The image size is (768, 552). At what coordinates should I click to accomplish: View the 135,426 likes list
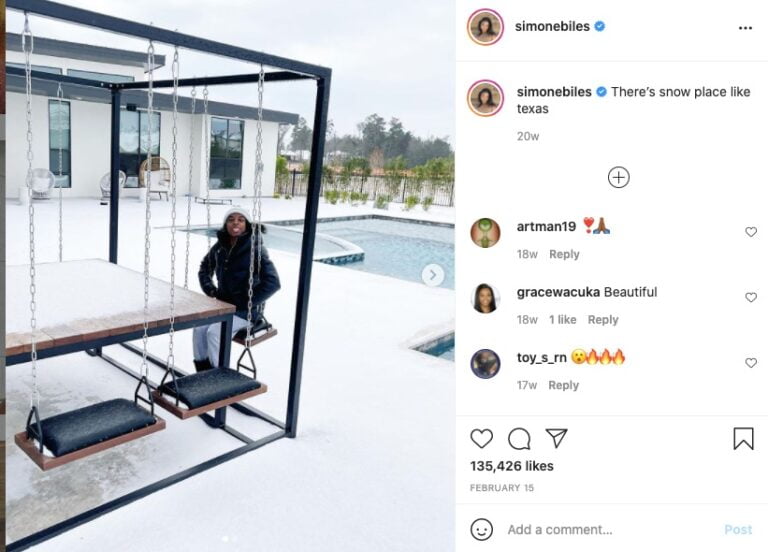click(x=512, y=466)
